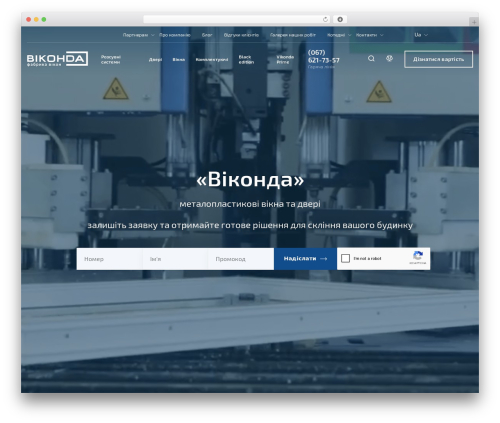Open the Ua language selector
Image resolution: width=500 pixels, height=423 pixels.
421,35
